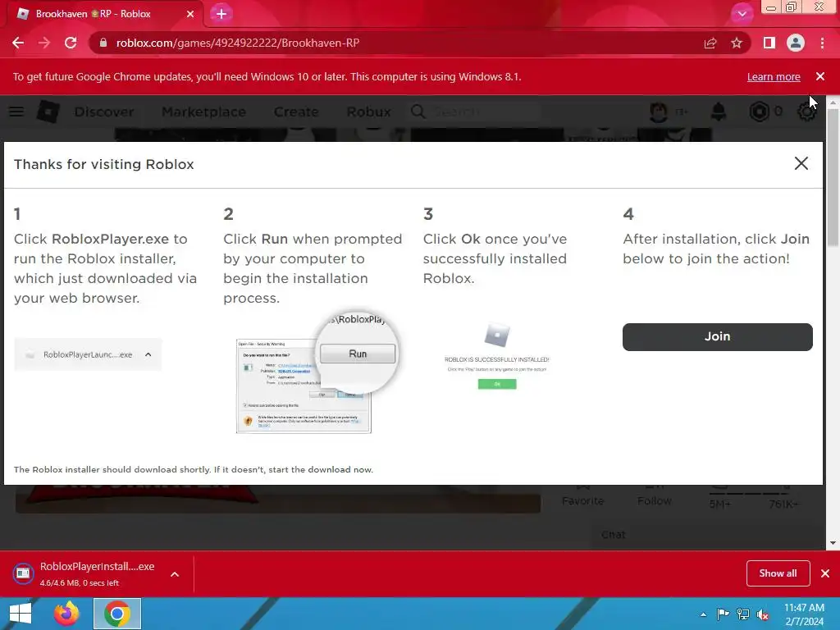
Task: Click Show all downloads
Action: click(x=778, y=573)
